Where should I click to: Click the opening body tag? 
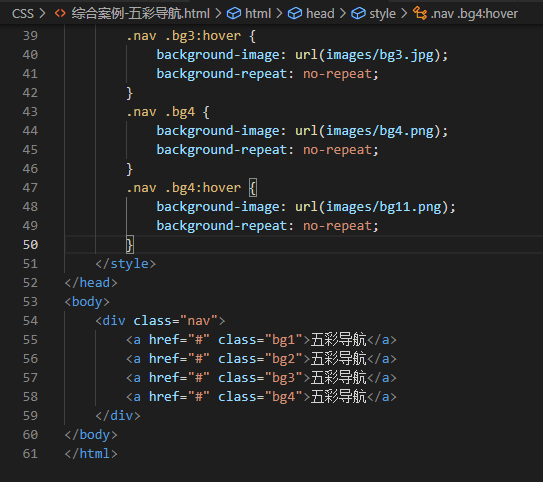87,302
